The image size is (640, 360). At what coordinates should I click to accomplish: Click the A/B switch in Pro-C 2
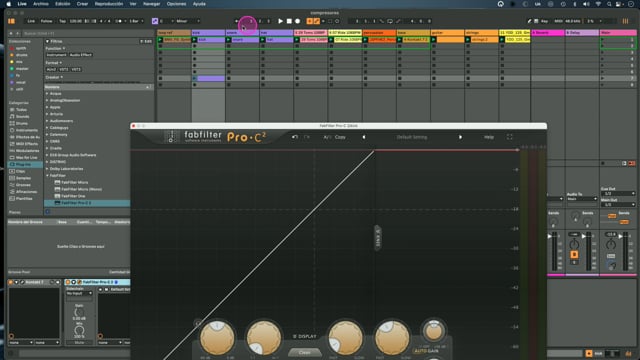(327, 137)
